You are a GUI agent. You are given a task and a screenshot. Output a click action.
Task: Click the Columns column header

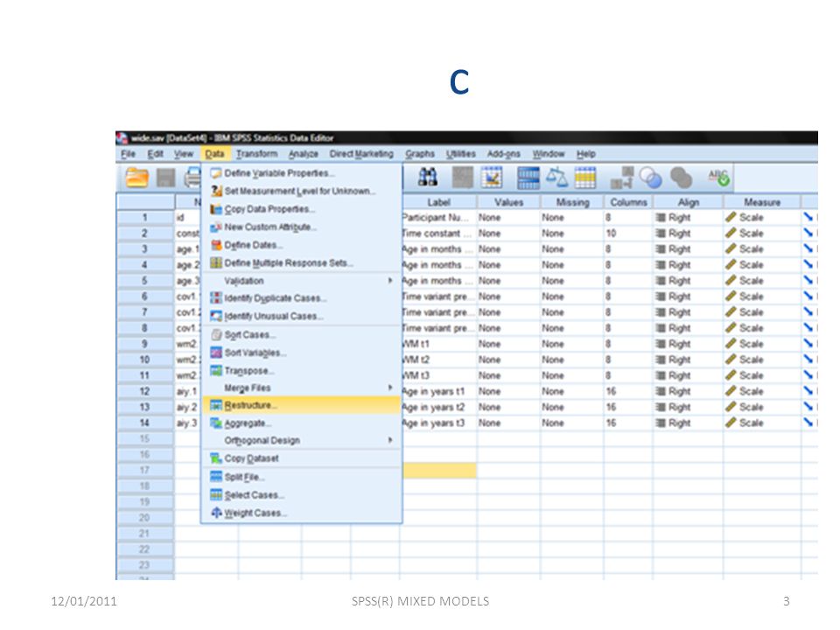click(x=628, y=202)
